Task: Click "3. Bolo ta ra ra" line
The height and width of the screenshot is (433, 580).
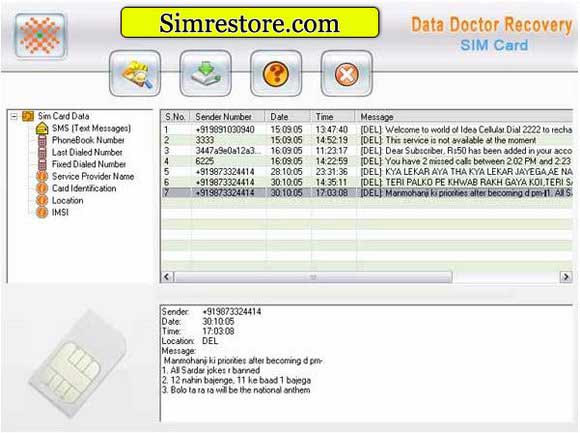Action: pos(236,390)
